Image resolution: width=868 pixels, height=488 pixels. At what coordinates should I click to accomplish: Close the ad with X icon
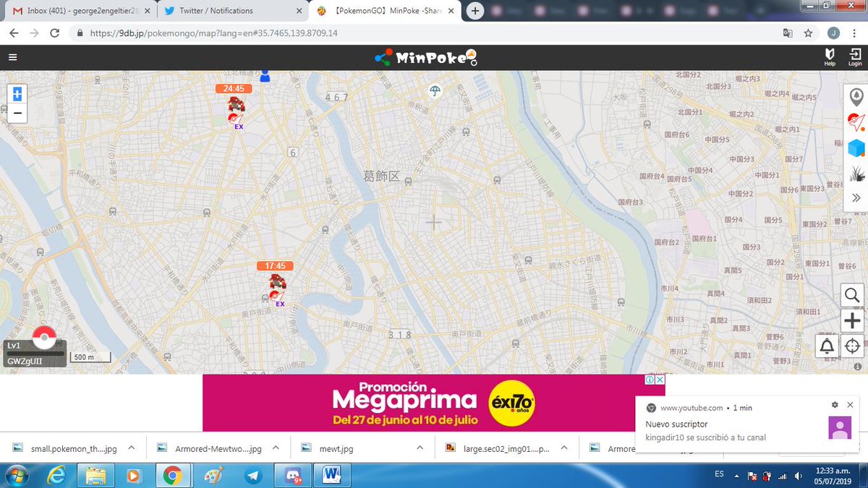coord(660,380)
